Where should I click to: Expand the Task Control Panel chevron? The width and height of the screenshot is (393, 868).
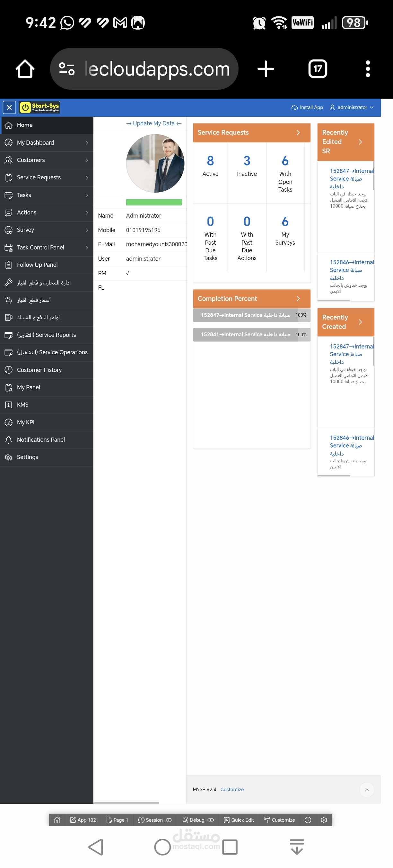(x=87, y=248)
